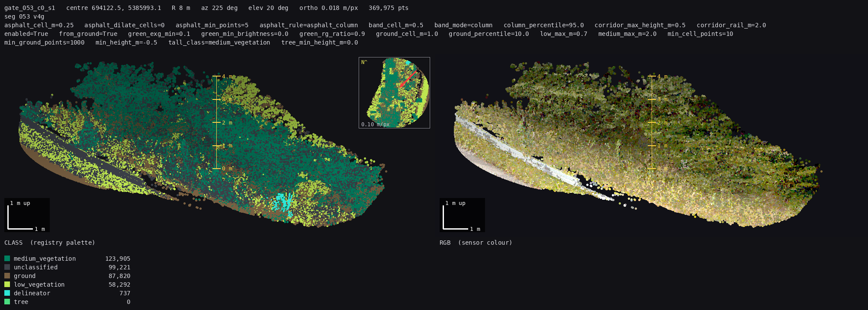The height and width of the screenshot is (310, 868).
Task: Click the tree class swatch
Action: pos(7,302)
